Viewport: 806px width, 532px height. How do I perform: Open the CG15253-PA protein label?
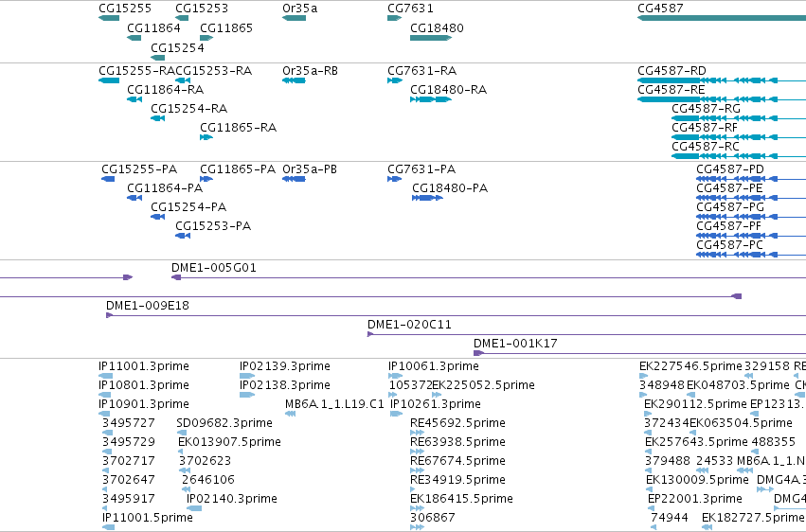pyautogui.click(x=213, y=226)
